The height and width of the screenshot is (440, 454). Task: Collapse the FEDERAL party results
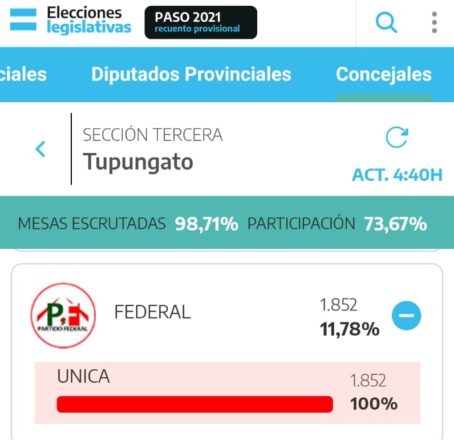pyautogui.click(x=406, y=315)
